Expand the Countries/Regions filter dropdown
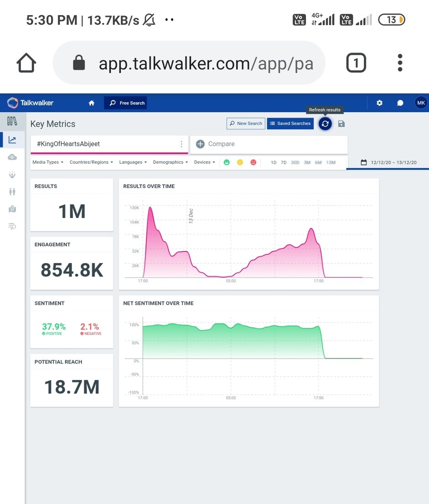 click(x=91, y=162)
